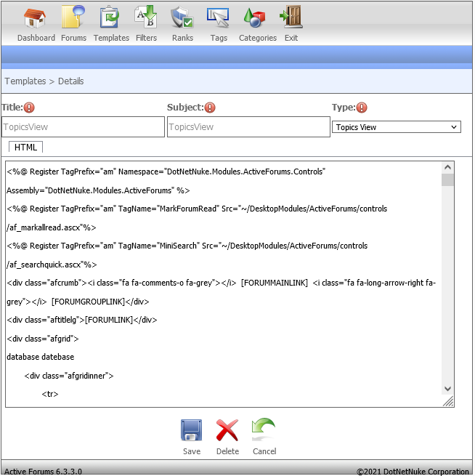Expand the Type dropdown showing Topics View
The height and width of the screenshot is (476, 475).
[397, 127]
